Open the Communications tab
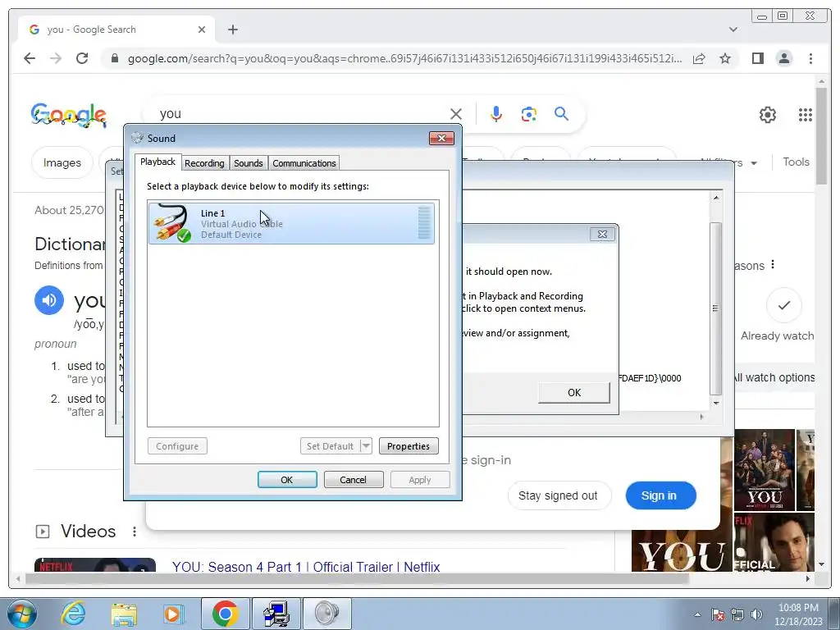The image size is (840, 630). click(x=304, y=163)
